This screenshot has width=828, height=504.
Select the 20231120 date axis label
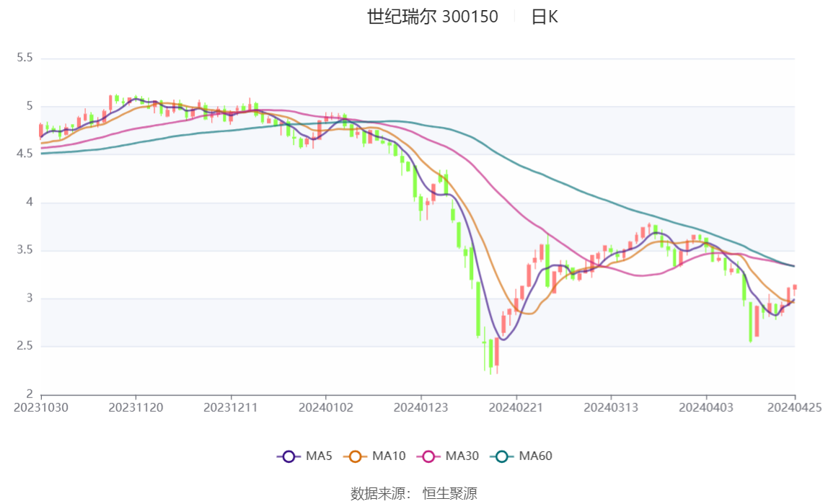point(136,407)
